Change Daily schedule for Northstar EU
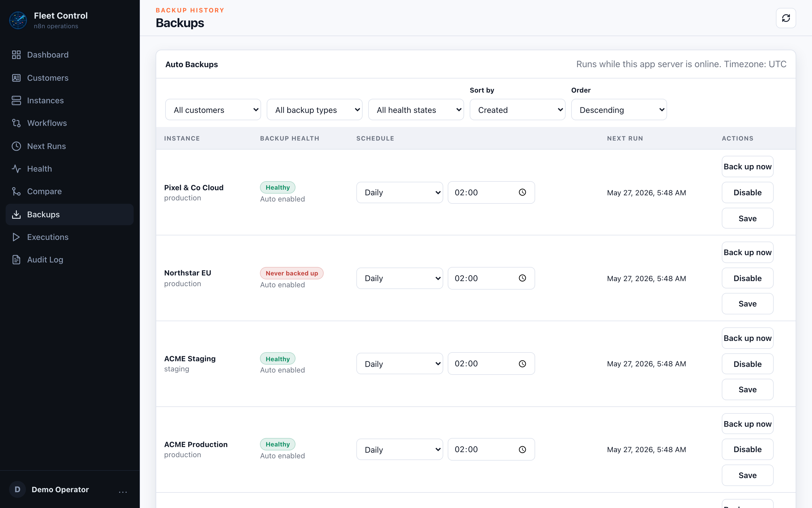The height and width of the screenshot is (508, 812). coord(400,278)
